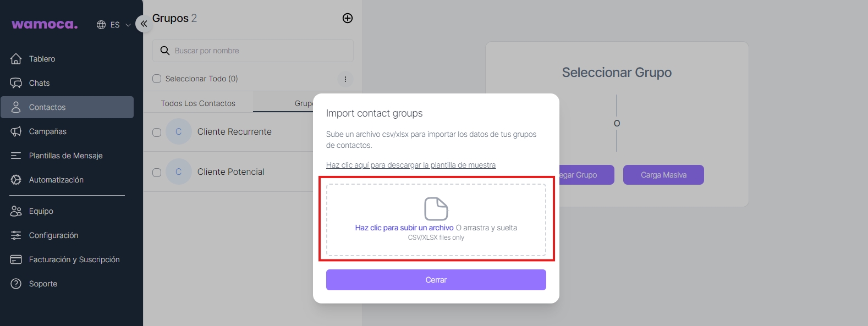Click the Equipo people icon
The height and width of the screenshot is (326, 868).
click(16, 211)
